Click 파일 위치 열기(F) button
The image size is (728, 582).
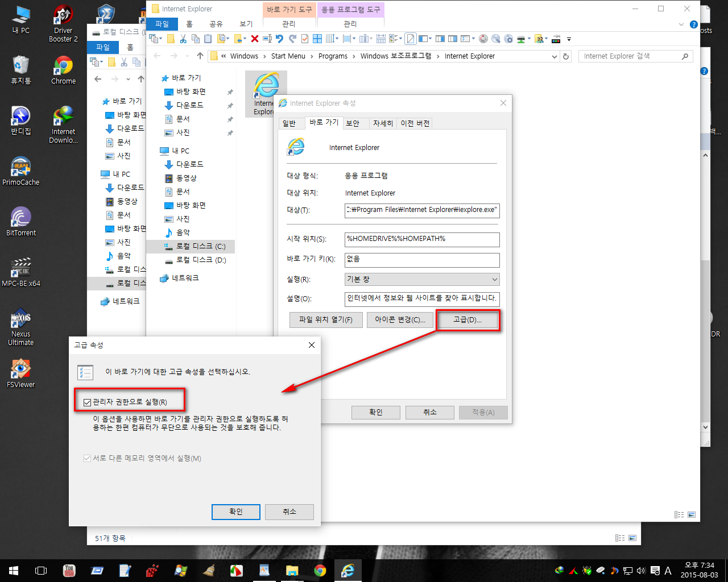coord(326,319)
